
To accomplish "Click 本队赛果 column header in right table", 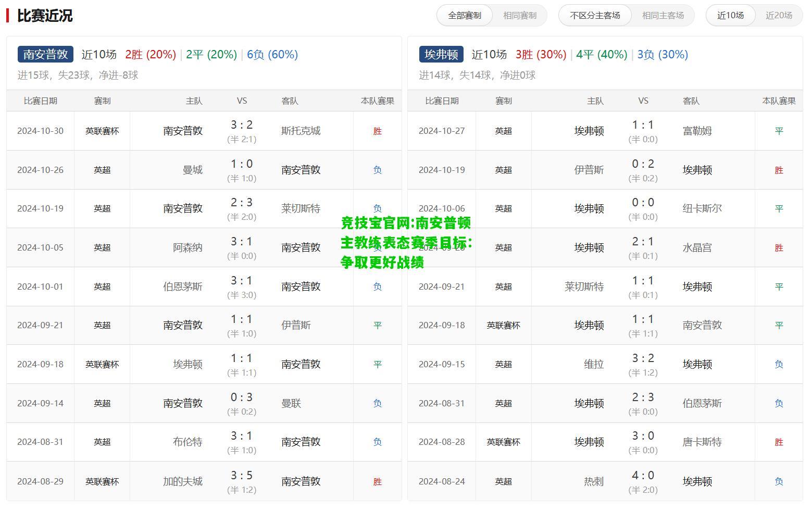I will [x=779, y=101].
